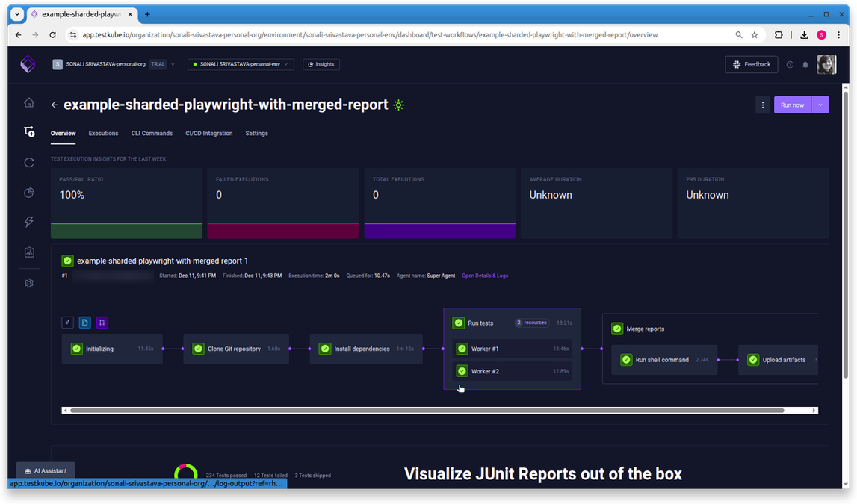Open the notifications bell icon
The image size is (857, 504).
pyautogui.click(x=805, y=64)
